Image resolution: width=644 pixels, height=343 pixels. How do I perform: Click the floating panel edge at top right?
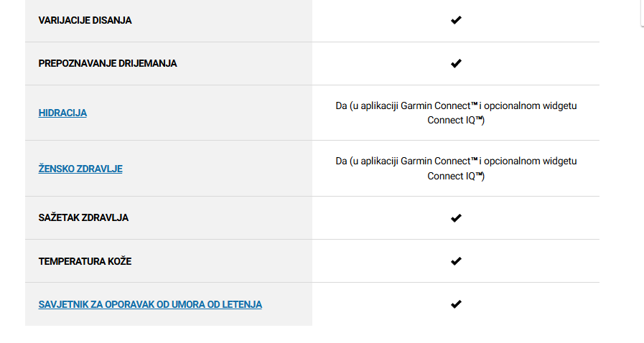(642, 13)
